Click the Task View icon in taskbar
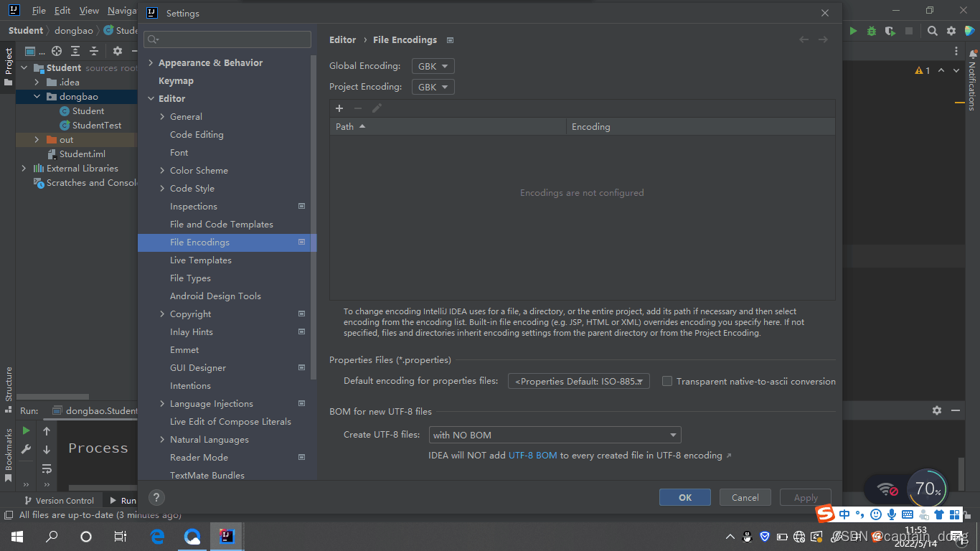This screenshot has width=980, height=551. pos(121,536)
